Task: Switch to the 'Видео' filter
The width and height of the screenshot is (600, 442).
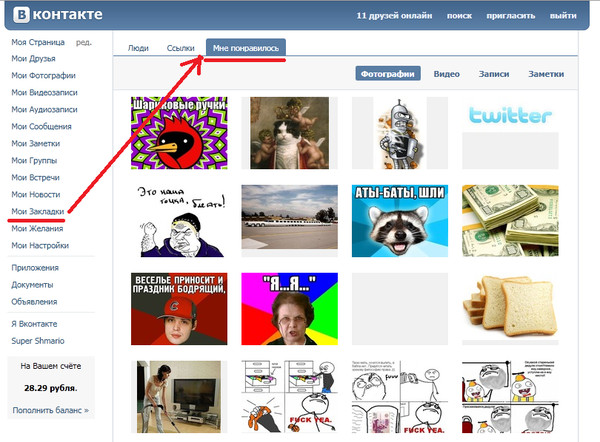Action: [447, 74]
